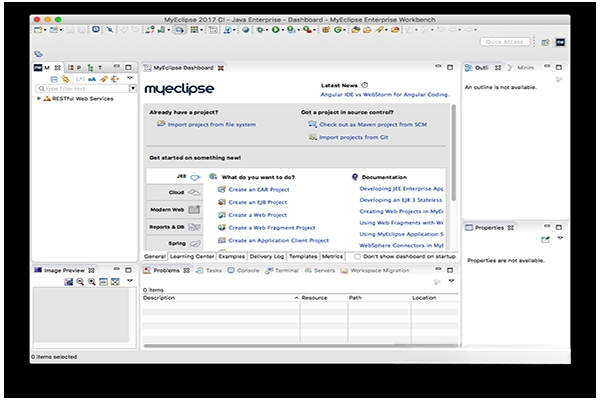Click the pin property icon in Properties view
600x400 pixels.
coord(545,240)
